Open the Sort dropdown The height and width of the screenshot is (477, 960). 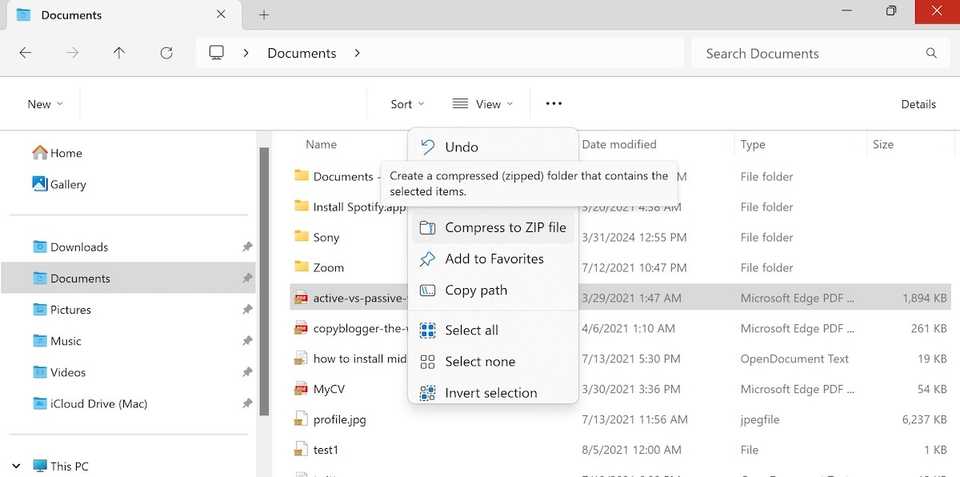pyautogui.click(x=407, y=104)
